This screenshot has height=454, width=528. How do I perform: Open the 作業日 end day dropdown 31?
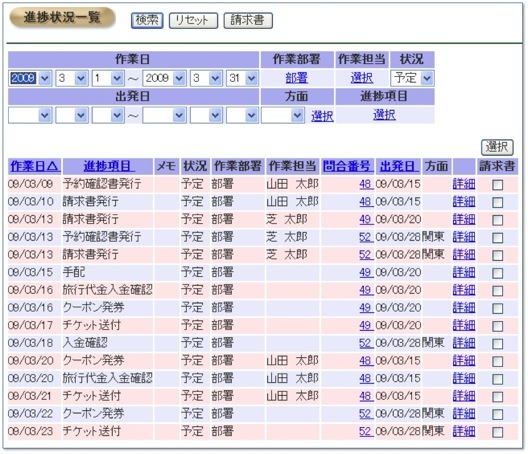tap(242, 78)
